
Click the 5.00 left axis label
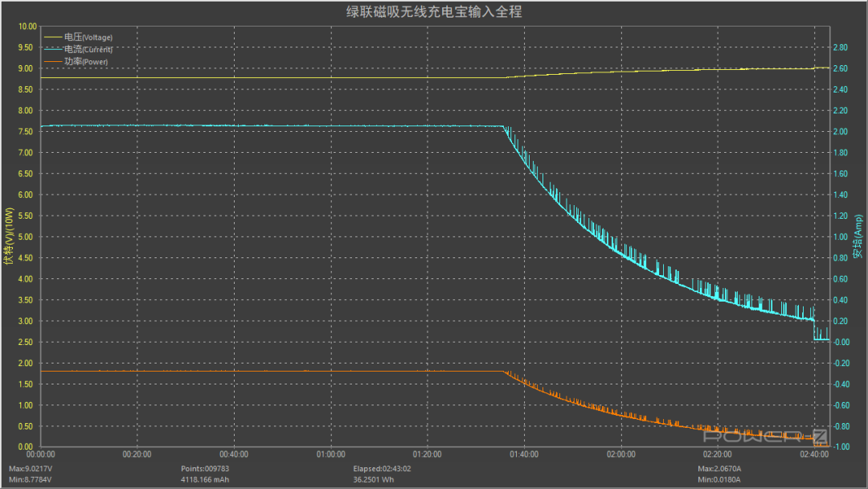click(26, 236)
